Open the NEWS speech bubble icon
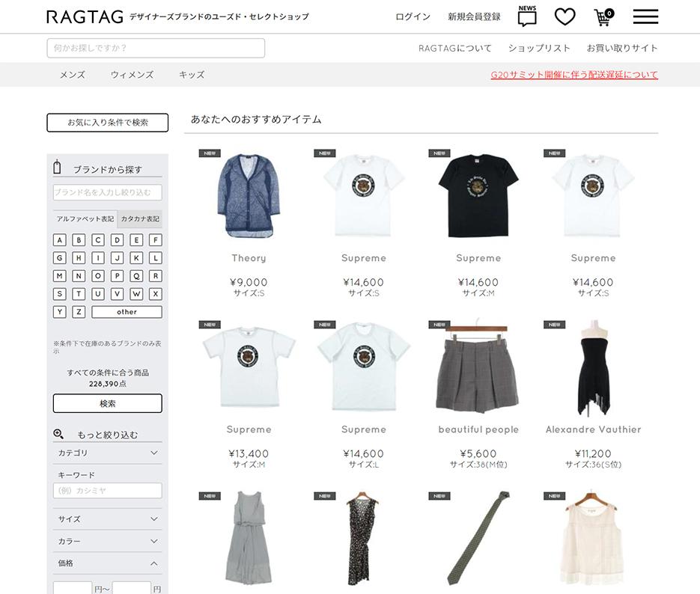 (527, 16)
